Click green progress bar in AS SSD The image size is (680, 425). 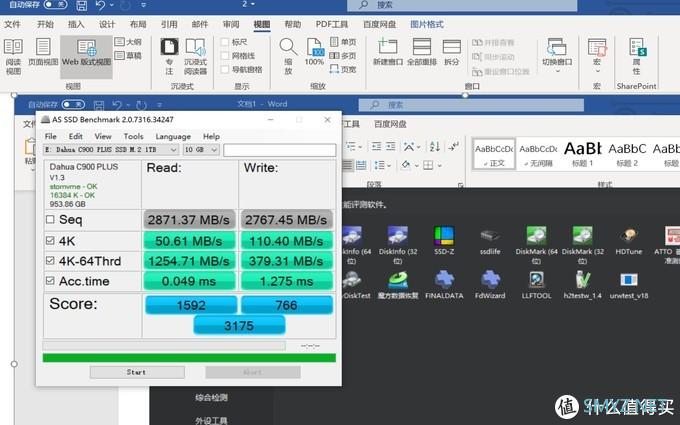(189, 358)
